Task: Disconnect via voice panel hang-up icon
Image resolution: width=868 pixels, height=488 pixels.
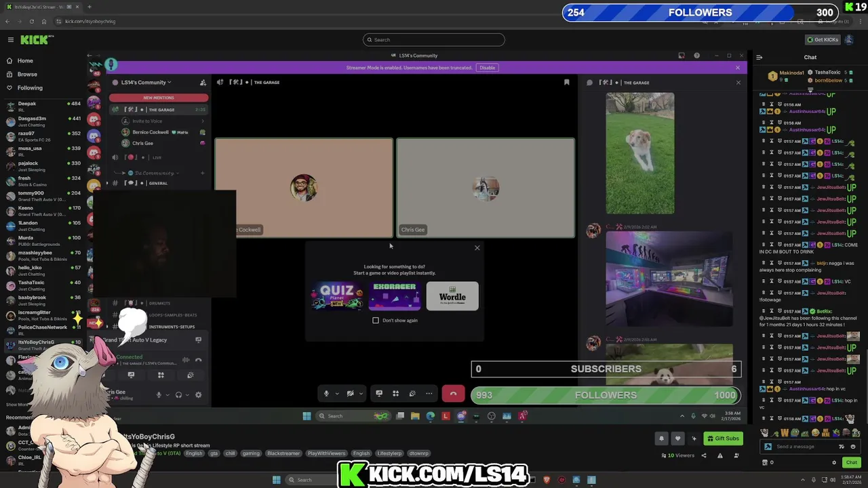Action: [199, 360]
